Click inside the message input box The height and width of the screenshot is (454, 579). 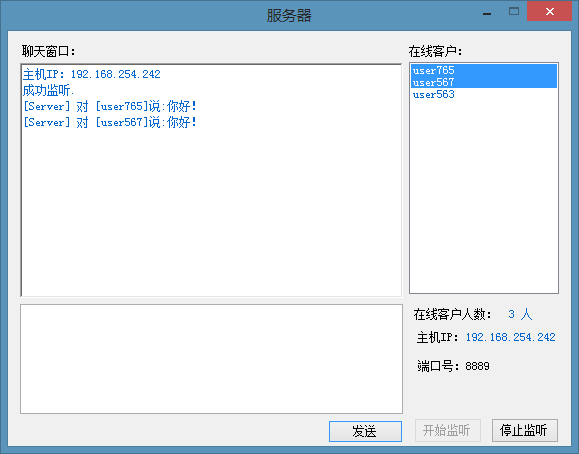[x=211, y=359]
